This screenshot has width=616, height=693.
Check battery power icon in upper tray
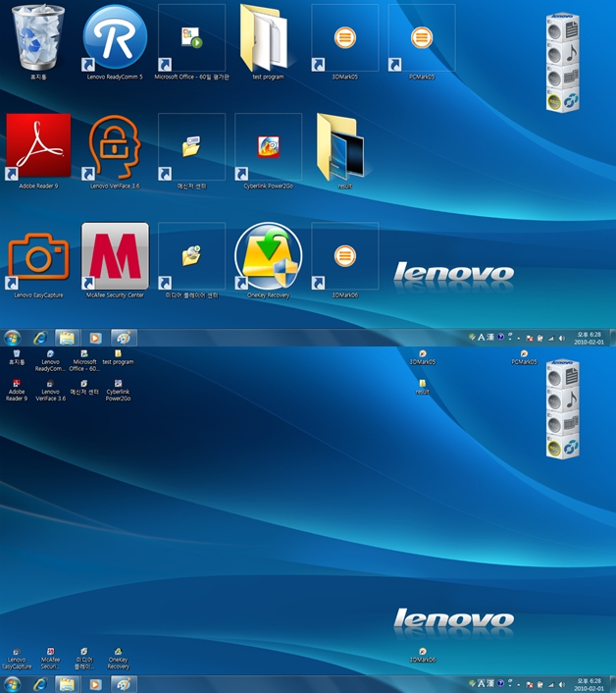click(x=539, y=339)
